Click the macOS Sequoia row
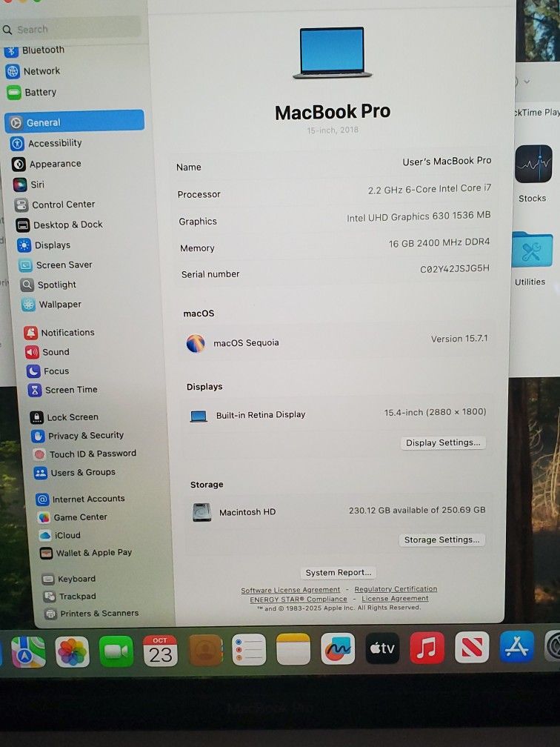 pos(336,342)
